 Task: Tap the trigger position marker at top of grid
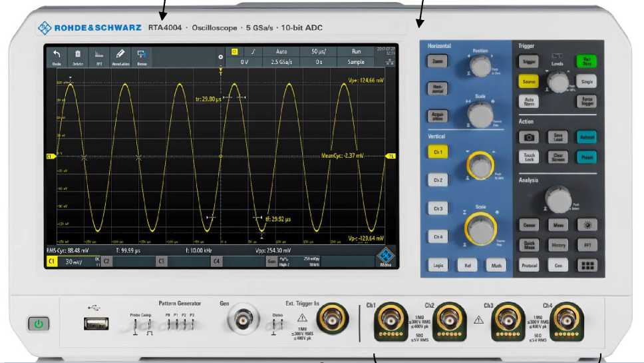[221, 72]
